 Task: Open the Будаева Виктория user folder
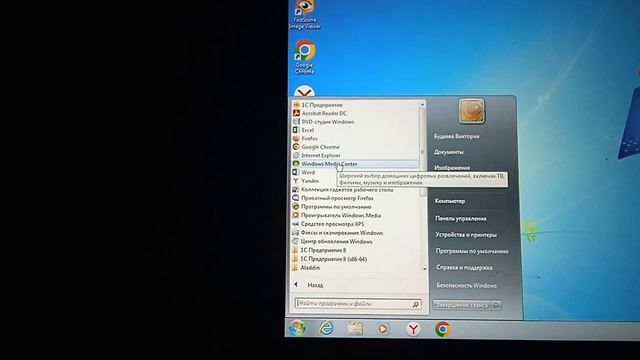click(456, 136)
